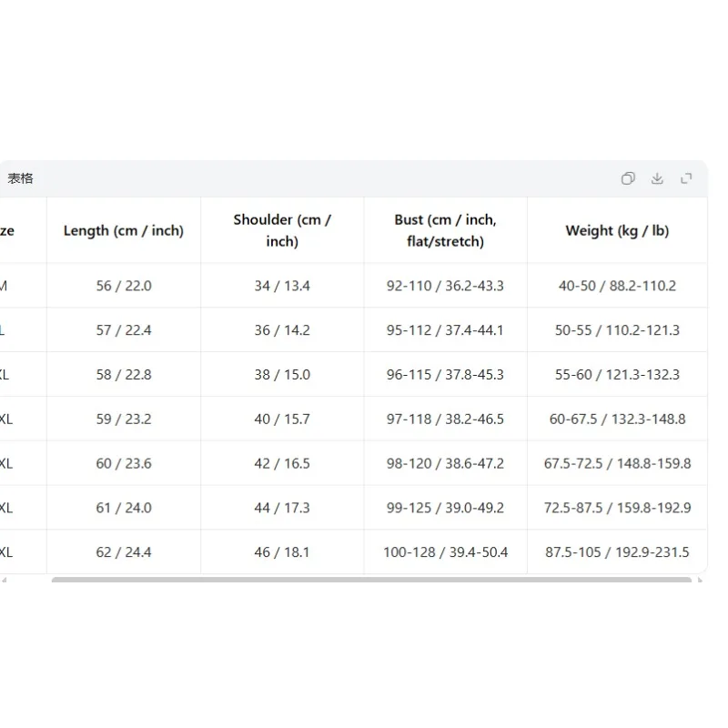The image size is (728, 728).
Task: Click the '57 / 22.4' length cell
Action: (124, 330)
